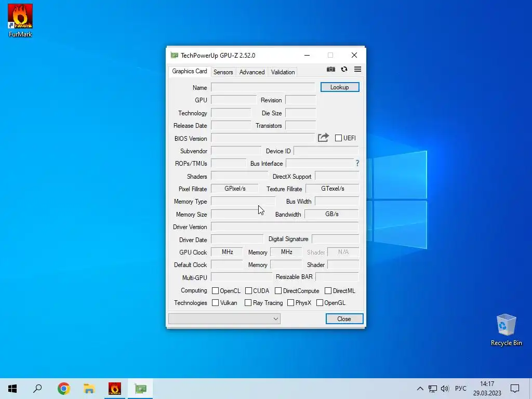Launch Chrome from the taskbar
532x399 pixels.
point(63,389)
